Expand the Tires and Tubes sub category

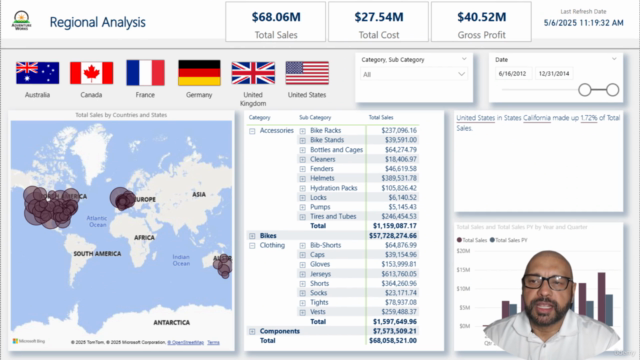302,217
